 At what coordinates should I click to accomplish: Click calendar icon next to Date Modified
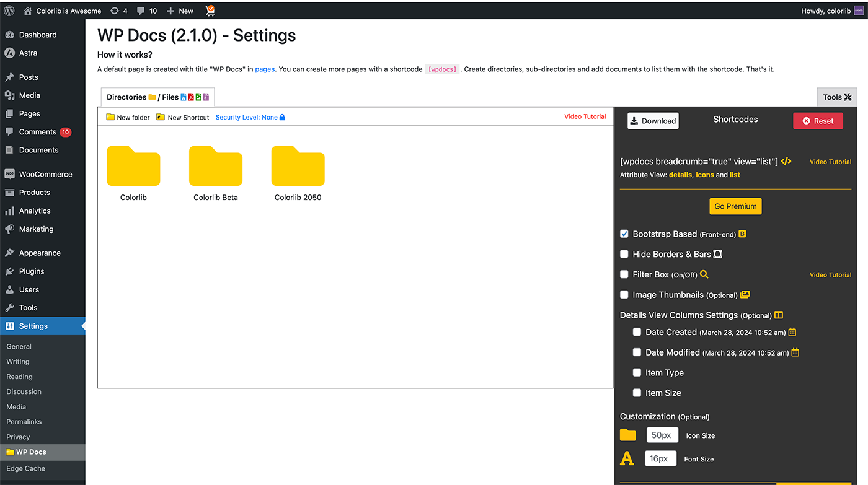(795, 352)
